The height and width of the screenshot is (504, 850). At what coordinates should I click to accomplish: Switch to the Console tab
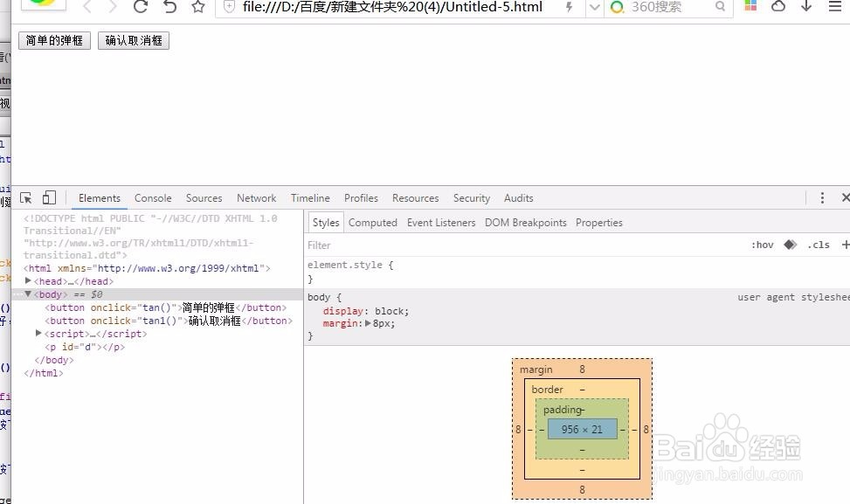pos(153,198)
